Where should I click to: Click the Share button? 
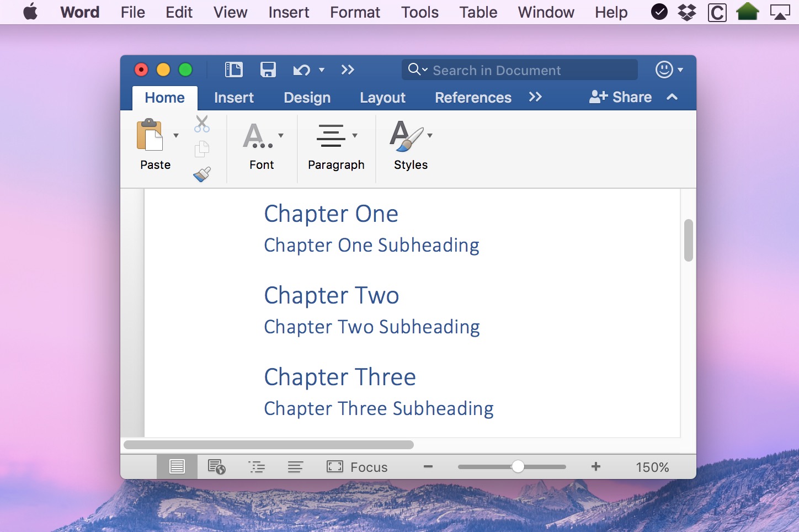(620, 97)
